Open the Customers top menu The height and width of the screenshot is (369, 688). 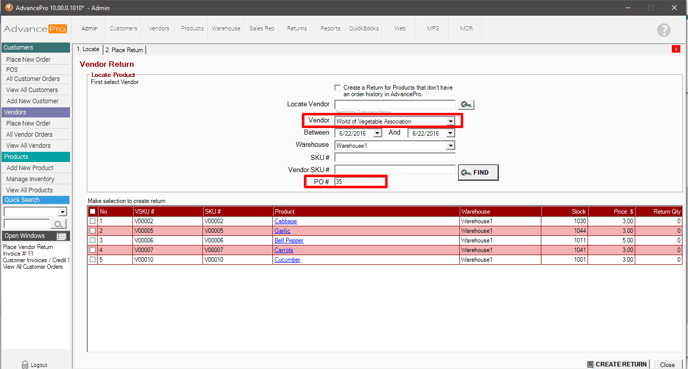(x=123, y=29)
